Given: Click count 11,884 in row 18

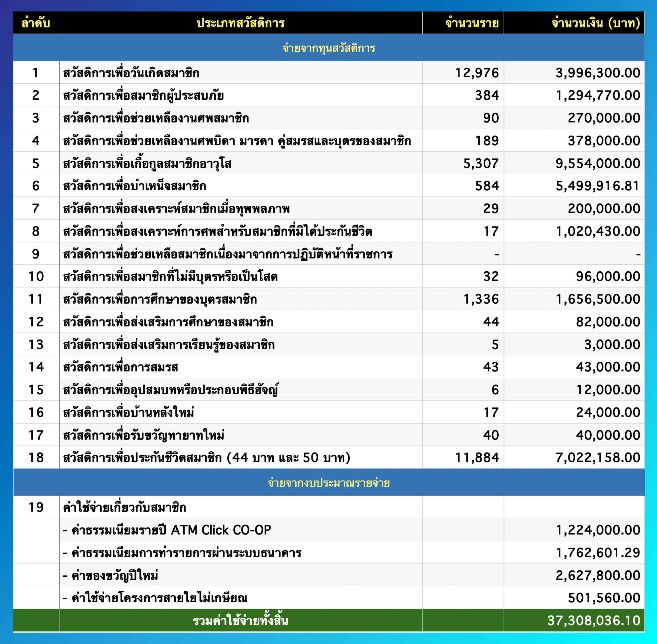Looking at the screenshot, I should [477, 458].
